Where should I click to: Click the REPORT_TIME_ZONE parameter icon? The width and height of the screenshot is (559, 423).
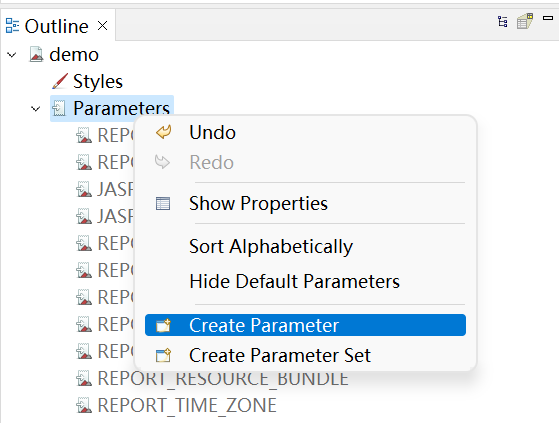click(x=84, y=405)
